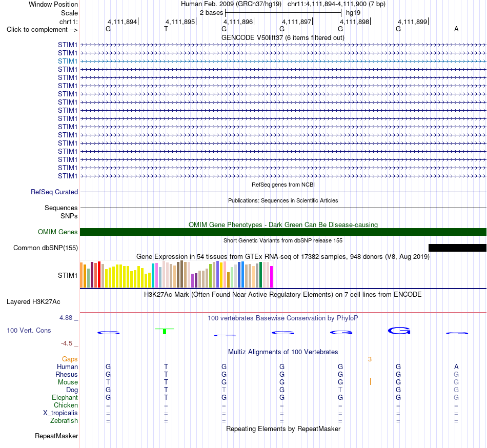Viewport: 487px width, 448px height.
Task: Click 'chr11:4,111,894-4,111,900 (7 bp)' position text
Action: [x=336, y=4]
